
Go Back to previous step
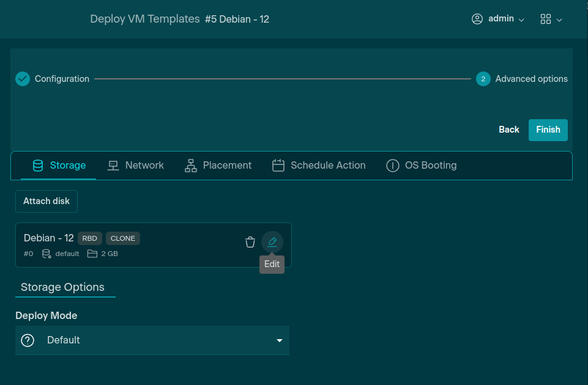click(509, 130)
